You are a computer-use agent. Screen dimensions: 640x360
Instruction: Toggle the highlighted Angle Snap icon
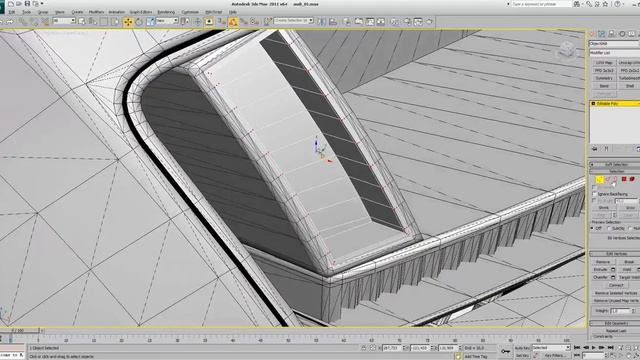tap(233, 22)
